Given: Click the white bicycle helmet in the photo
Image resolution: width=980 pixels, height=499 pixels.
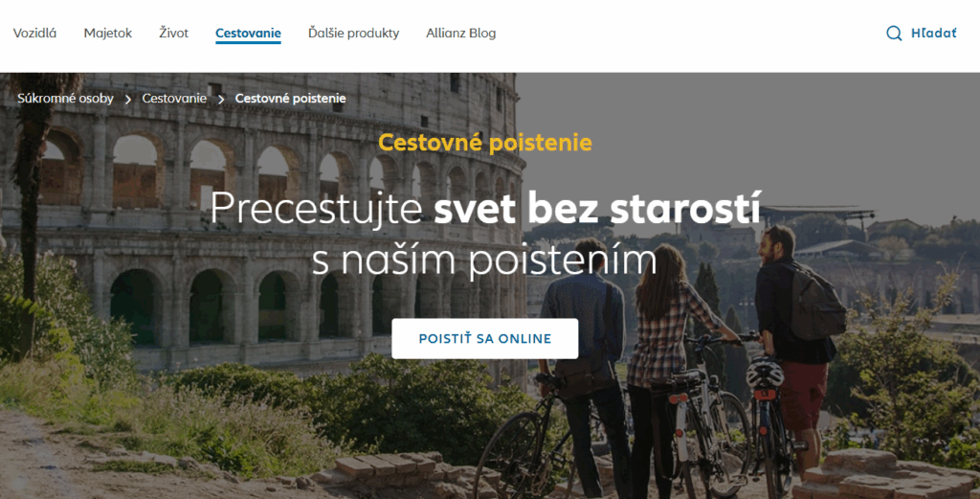Looking at the screenshot, I should [x=765, y=374].
